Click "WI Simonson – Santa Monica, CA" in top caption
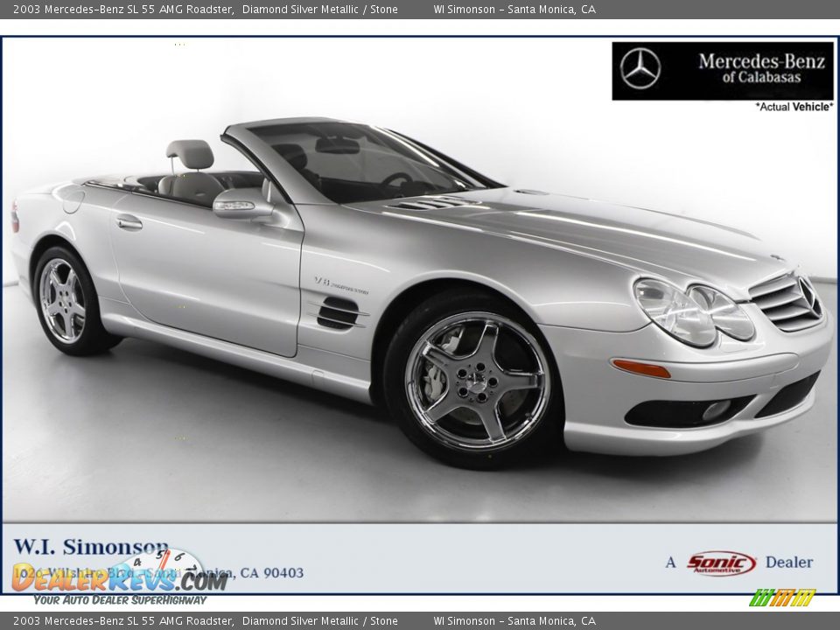Screen dimensions: 840x630 514,9
